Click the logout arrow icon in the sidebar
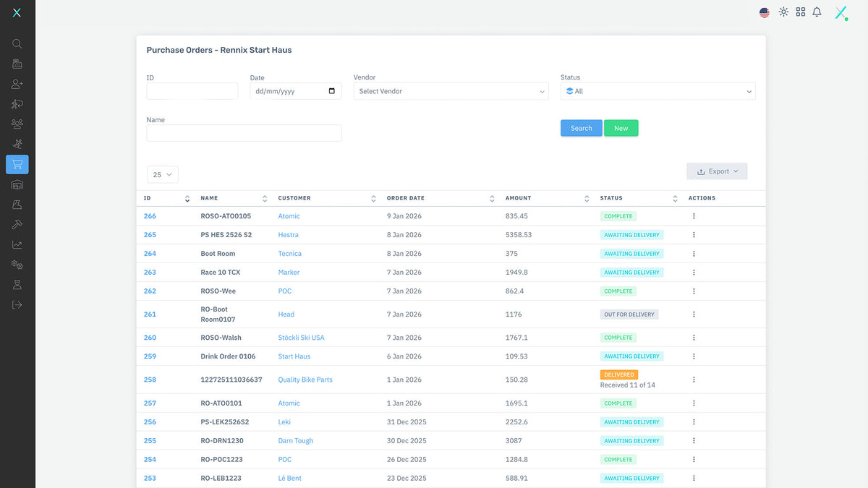The width and height of the screenshot is (868, 488). [x=17, y=305]
